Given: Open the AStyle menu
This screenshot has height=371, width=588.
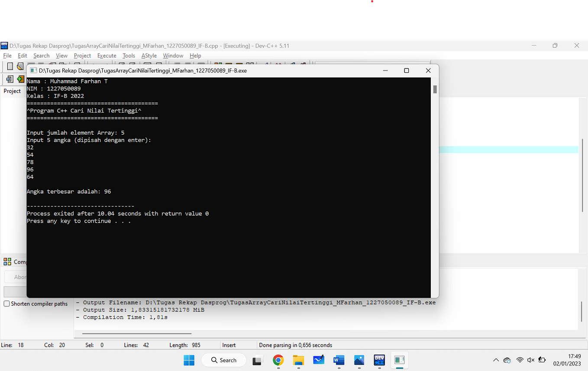Looking at the screenshot, I should (x=149, y=55).
